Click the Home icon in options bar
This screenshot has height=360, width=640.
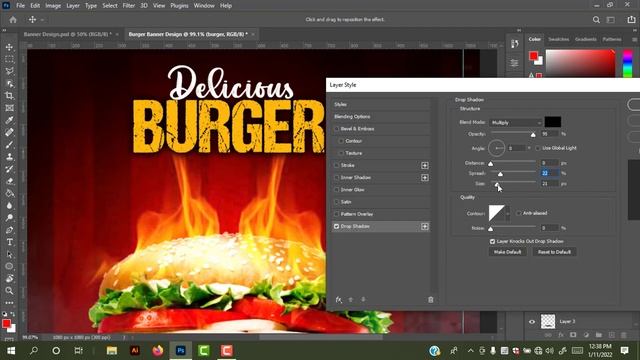[13, 20]
